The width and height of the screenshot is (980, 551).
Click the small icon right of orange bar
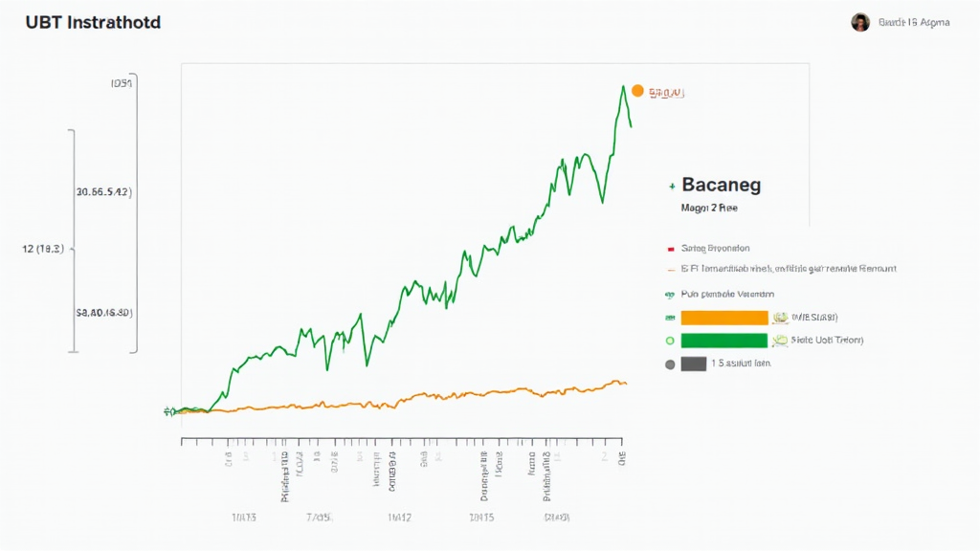(x=780, y=317)
